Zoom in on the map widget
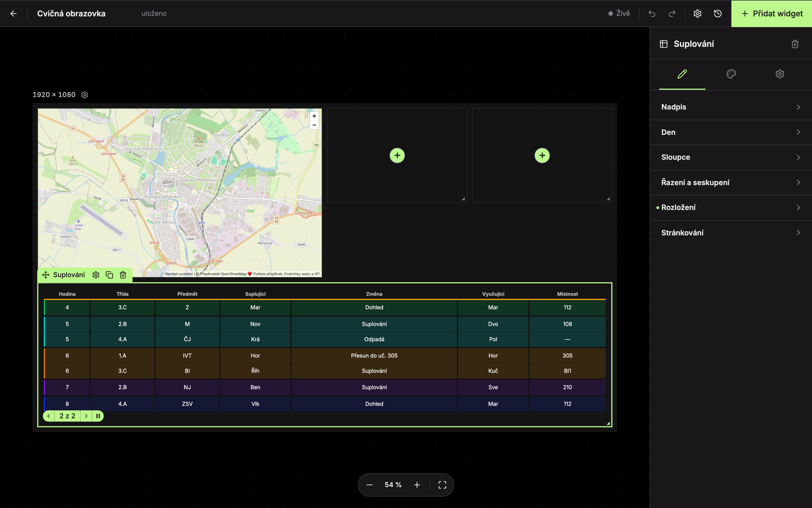 coord(314,116)
